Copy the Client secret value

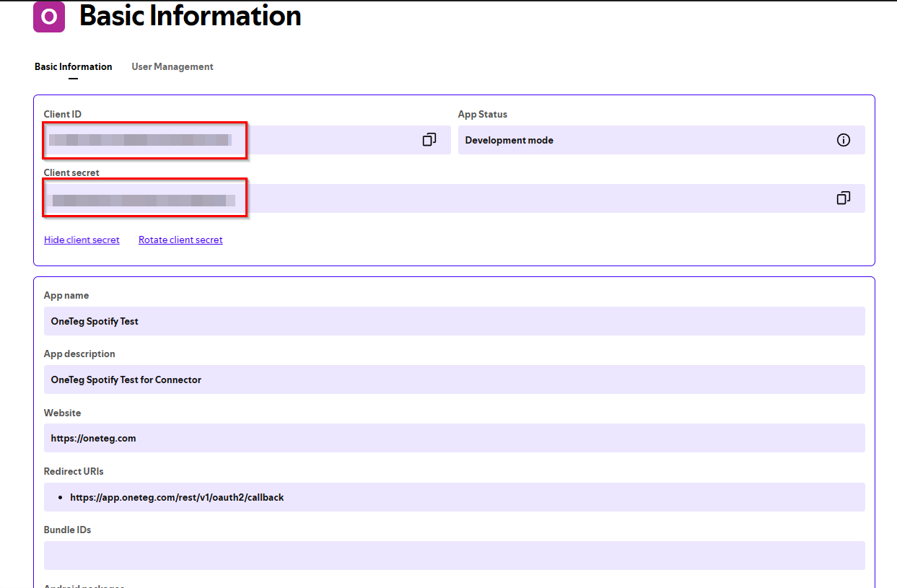843,198
